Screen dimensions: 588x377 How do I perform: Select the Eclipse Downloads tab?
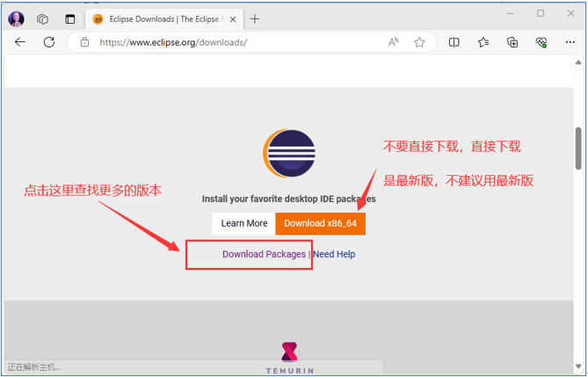164,19
